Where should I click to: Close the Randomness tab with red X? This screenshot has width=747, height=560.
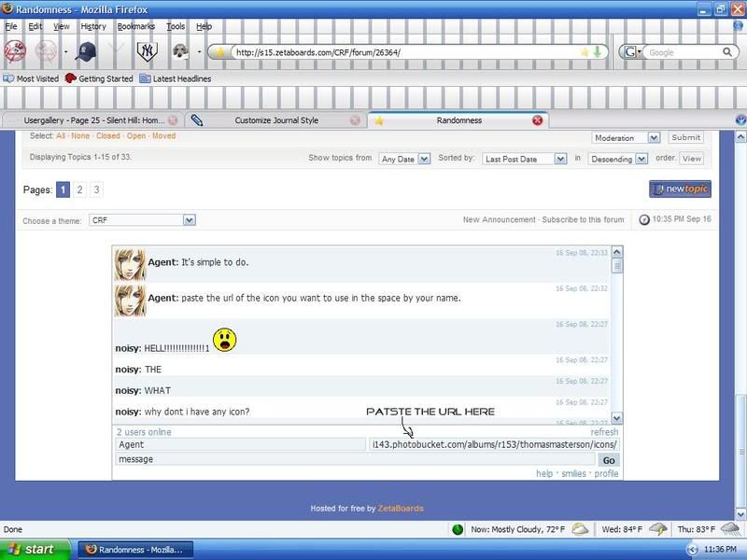[538, 120]
